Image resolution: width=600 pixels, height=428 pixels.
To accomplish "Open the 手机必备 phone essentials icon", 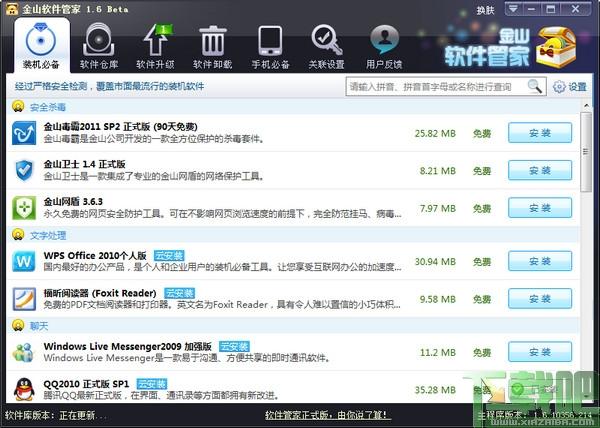I will 269,40.
